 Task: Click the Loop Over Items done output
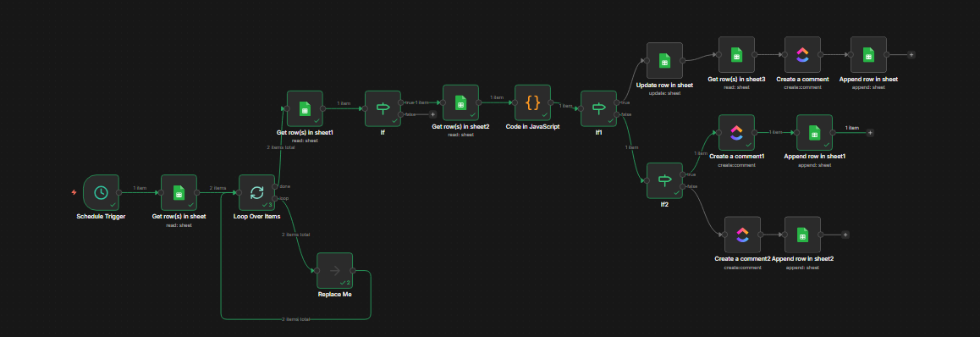point(275,186)
